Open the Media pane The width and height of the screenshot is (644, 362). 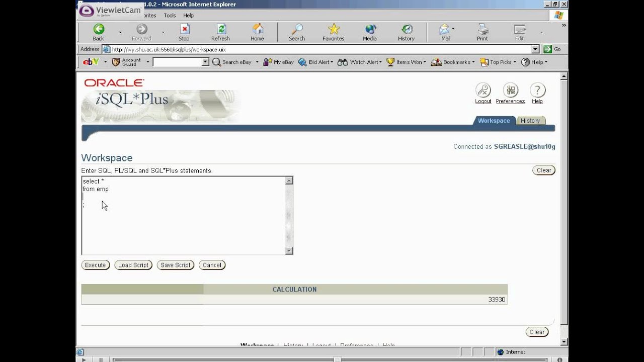click(x=370, y=32)
